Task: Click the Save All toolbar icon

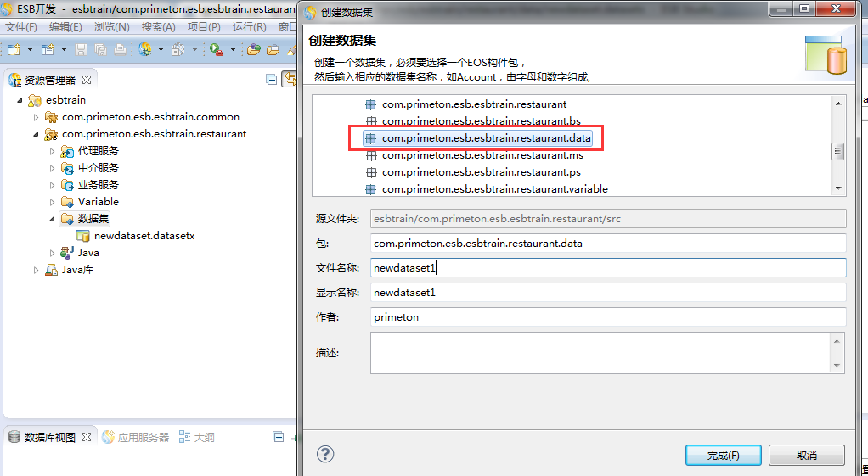Action: tap(101, 50)
